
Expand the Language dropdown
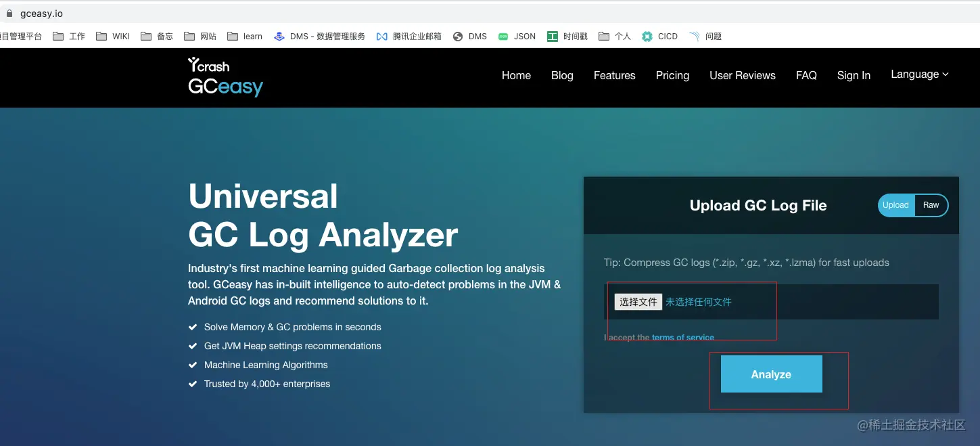click(x=920, y=74)
